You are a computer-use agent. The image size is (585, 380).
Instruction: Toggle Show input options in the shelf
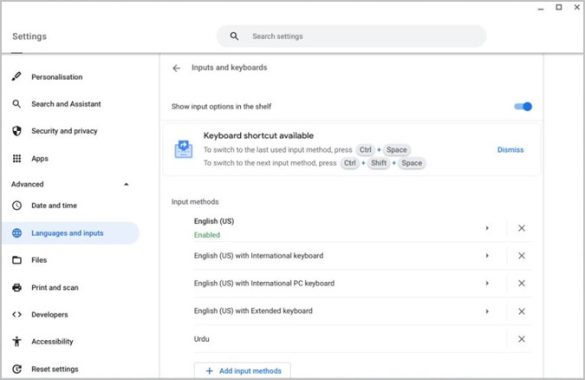[523, 107]
